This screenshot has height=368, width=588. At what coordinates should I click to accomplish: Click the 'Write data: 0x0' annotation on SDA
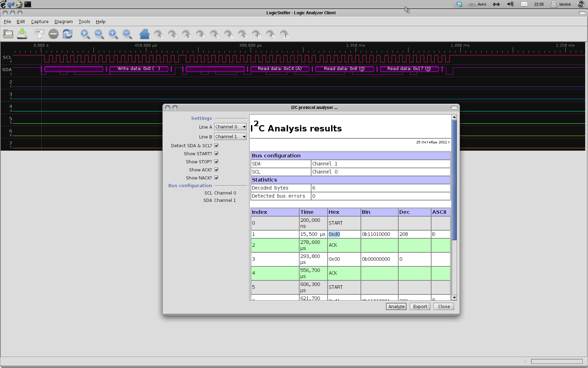pos(139,69)
